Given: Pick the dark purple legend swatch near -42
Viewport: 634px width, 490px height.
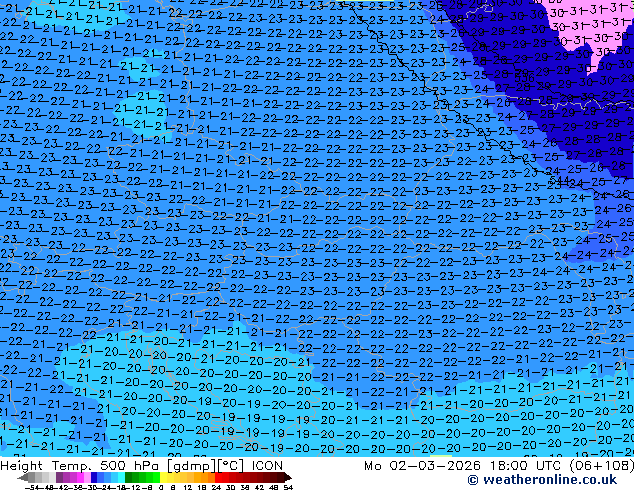Looking at the screenshot, I should tap(59, 478).
